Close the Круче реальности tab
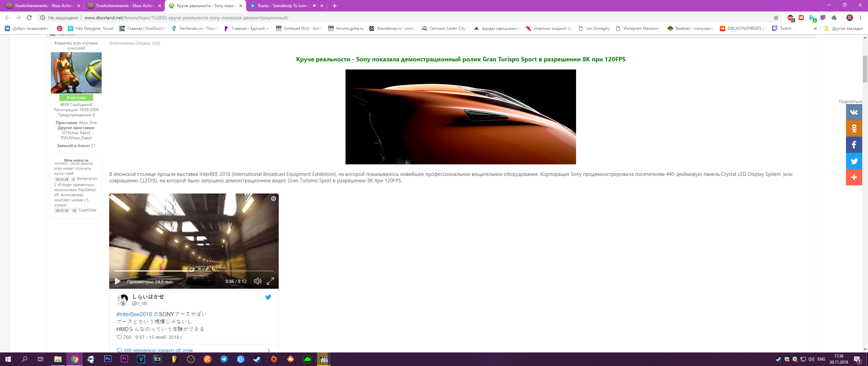868x366 pixels. point(241,6)
